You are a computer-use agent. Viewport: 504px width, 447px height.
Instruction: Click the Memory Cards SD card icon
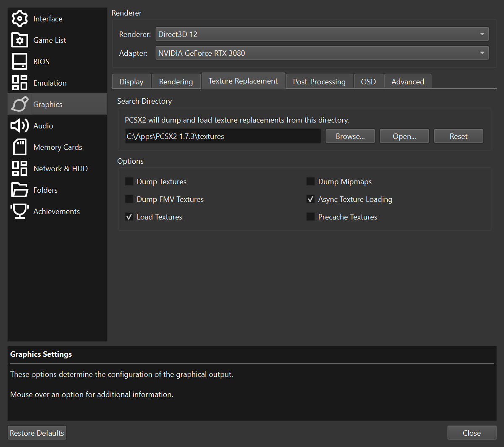pyautogui.click(x=19, y=147)
